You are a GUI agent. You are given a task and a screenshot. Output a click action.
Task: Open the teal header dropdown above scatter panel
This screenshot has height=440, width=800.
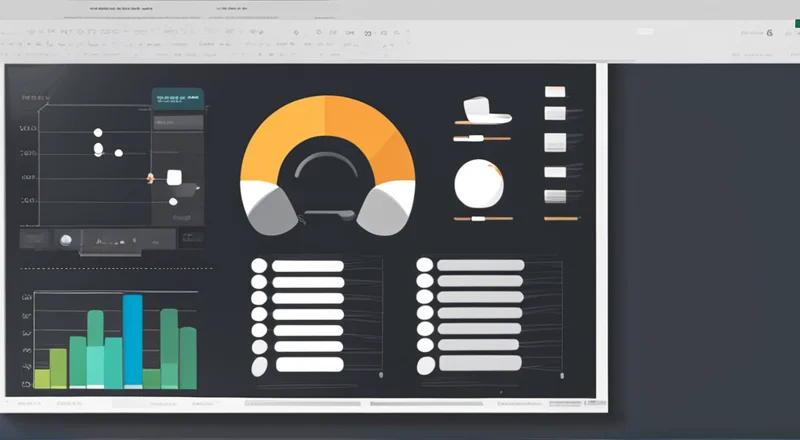point(177,98)
